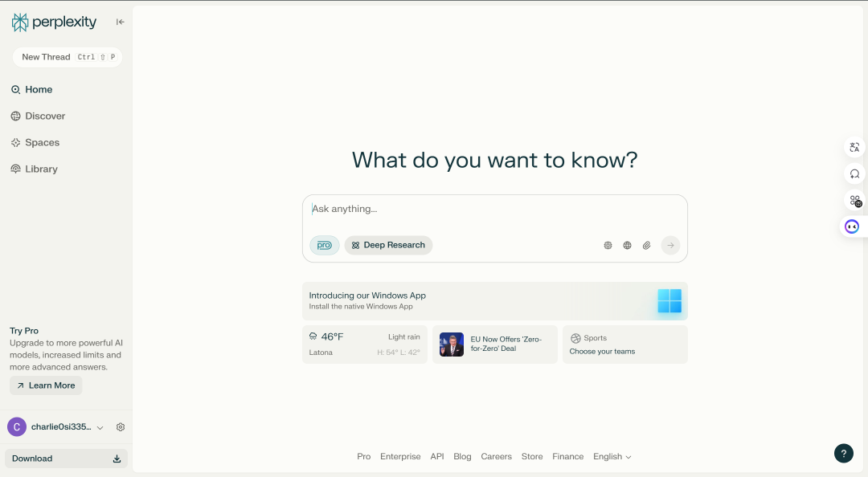
Task: Click the Download button
Action: 67,459
